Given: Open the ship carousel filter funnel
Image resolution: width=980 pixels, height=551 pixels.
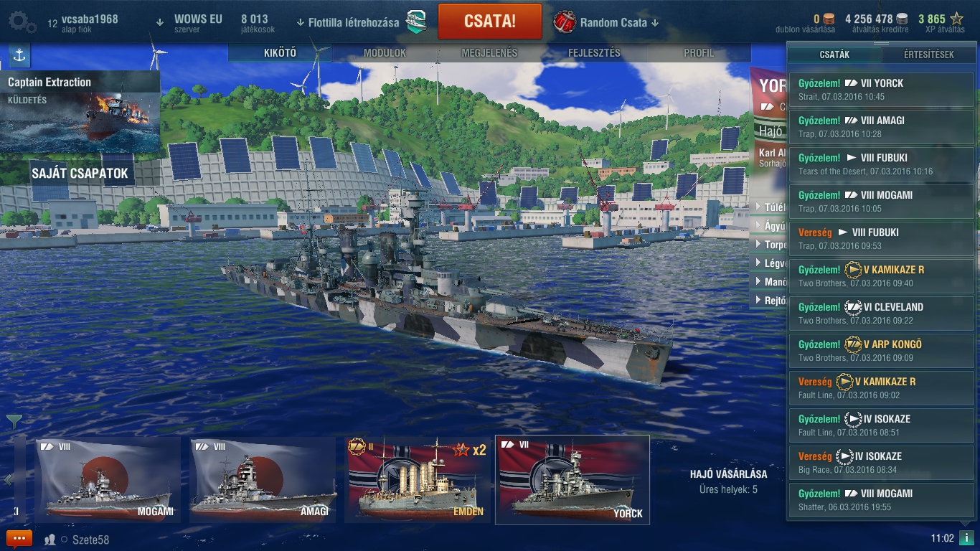Looking at the screenshot, I should (x=14, y=422).
